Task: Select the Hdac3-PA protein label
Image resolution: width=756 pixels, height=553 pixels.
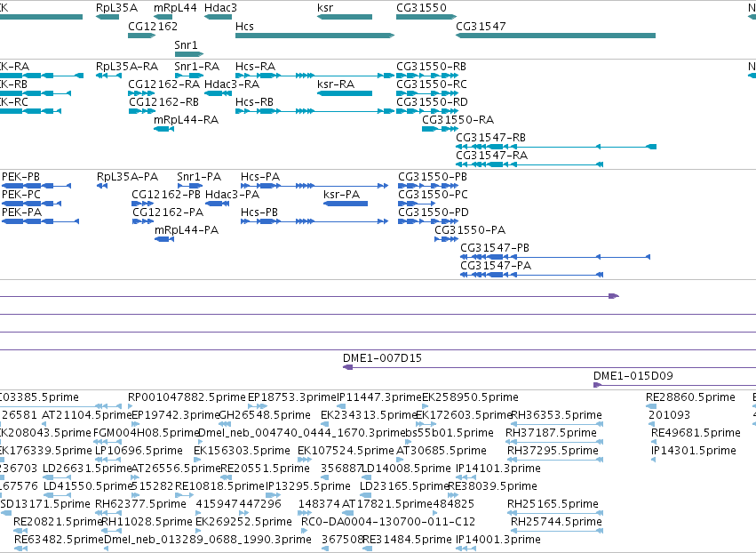Action: coord(233,195)
